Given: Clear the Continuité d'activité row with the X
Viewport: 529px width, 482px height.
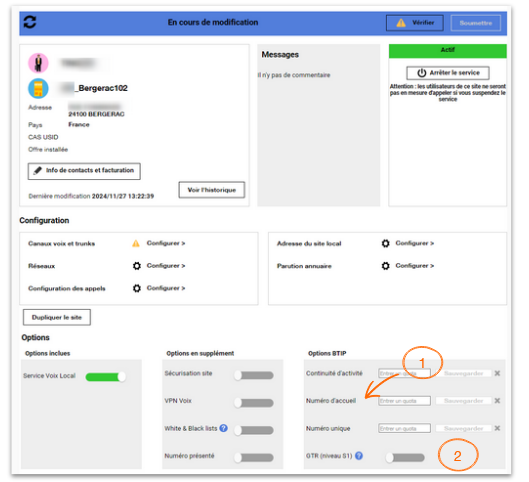Looking at the screenshot, I should coord(497,373).
